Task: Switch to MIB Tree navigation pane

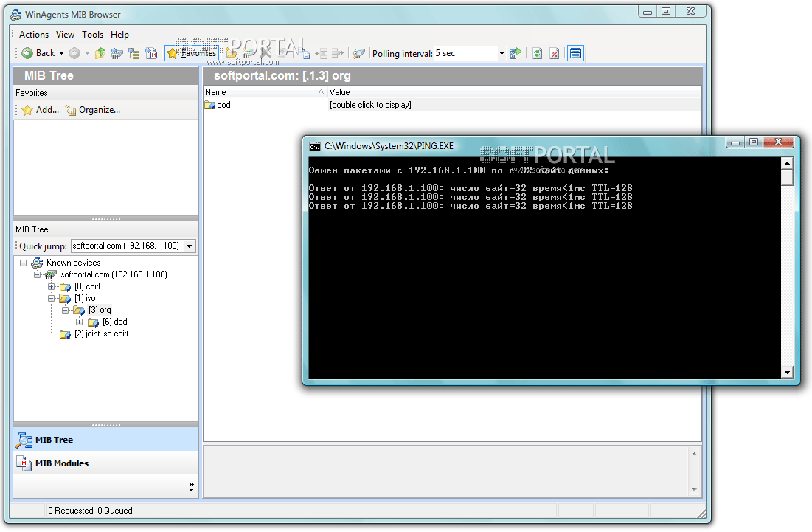Action: point(105,440)
